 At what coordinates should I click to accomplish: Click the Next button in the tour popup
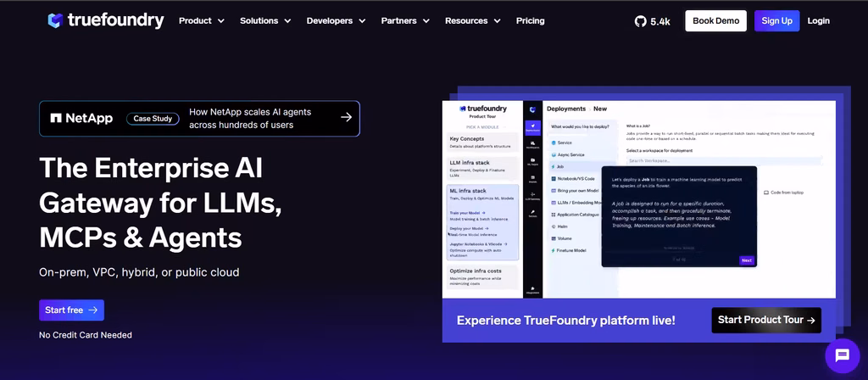pos(746,260)
